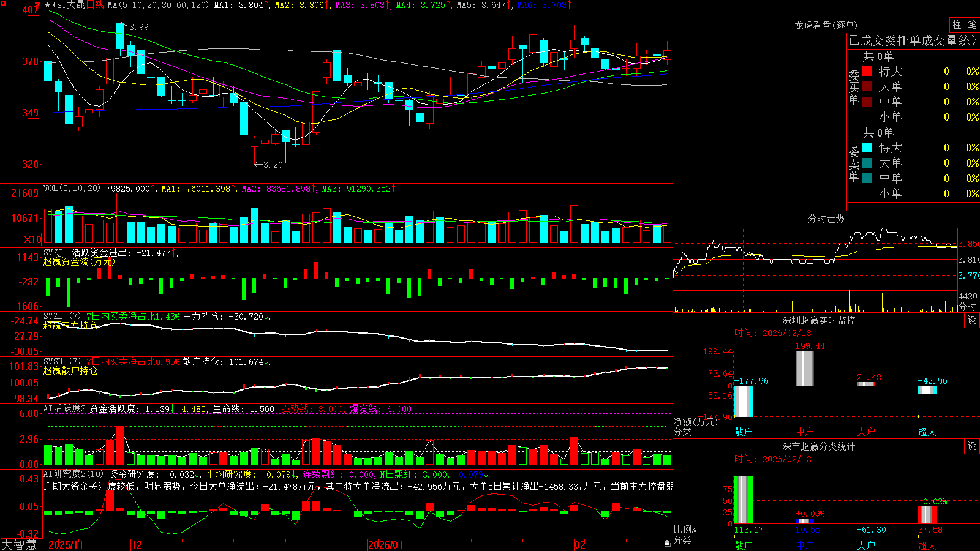The height and width of the screenshot is (551, 980).
Task: Click the 深市超赢分类统计 panel title
Action: tap(819, 446)
